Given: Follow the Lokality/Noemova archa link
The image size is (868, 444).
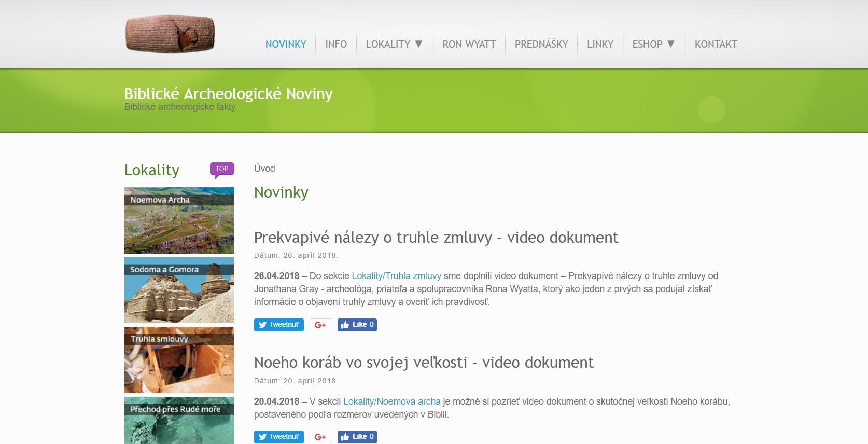Looking at the screenshot, I should (392, 401).
